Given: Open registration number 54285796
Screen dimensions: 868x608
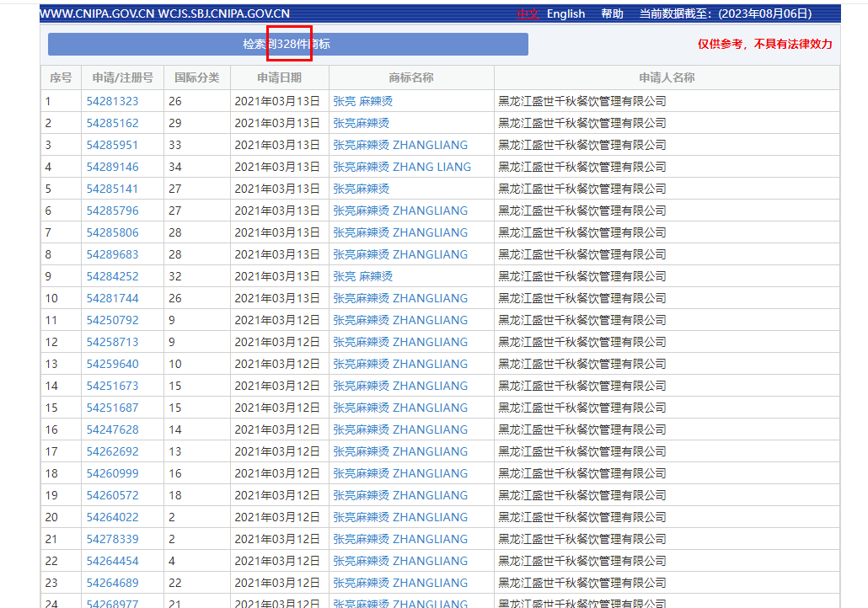Looking at the screenshot, I should [112, 211].
